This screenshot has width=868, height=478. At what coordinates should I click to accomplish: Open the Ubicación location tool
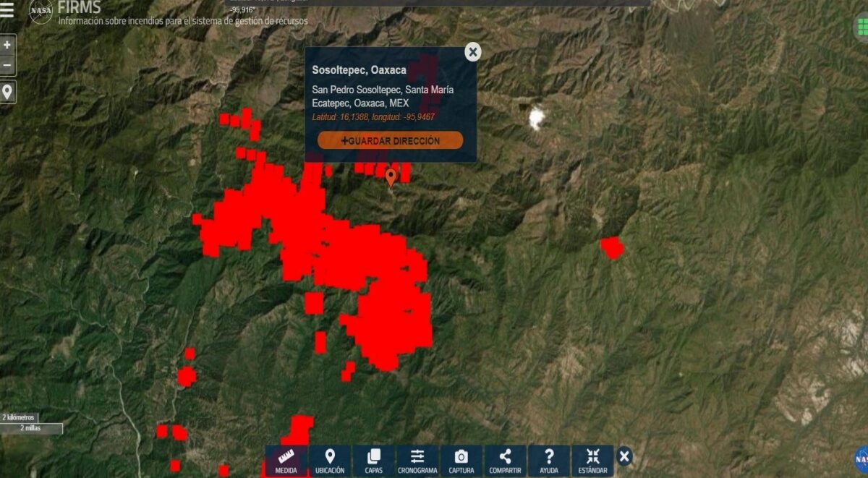[x=330, y=461]
